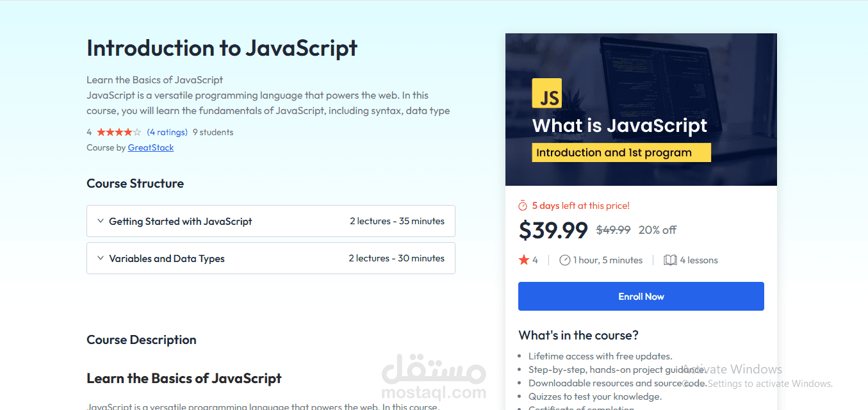Expand the Getting Started with JavaScript section
868x410 pixels.
click(x=271, y=221)
